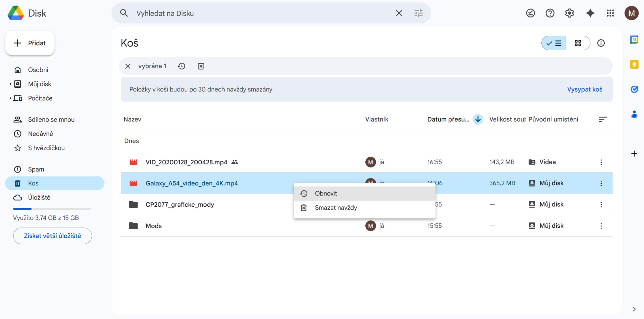Click the delete forever icon in selection toolbar
The image size is (644, 319).
[201, 66]
